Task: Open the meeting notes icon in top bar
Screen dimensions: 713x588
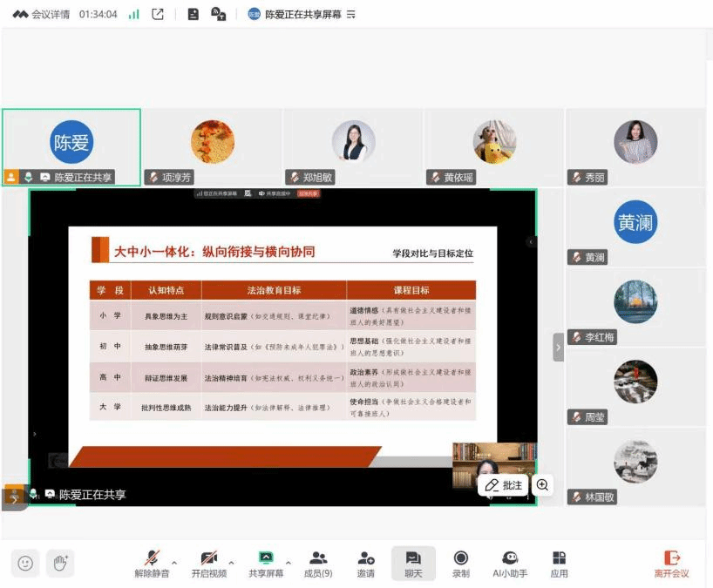Action: click(194, 15)
